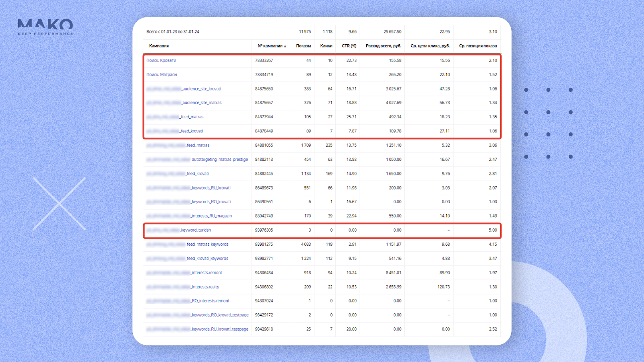Open the Поиск. Кровати campaign link
This screenshot has height=362, width=644.
(x=161, y=60)
